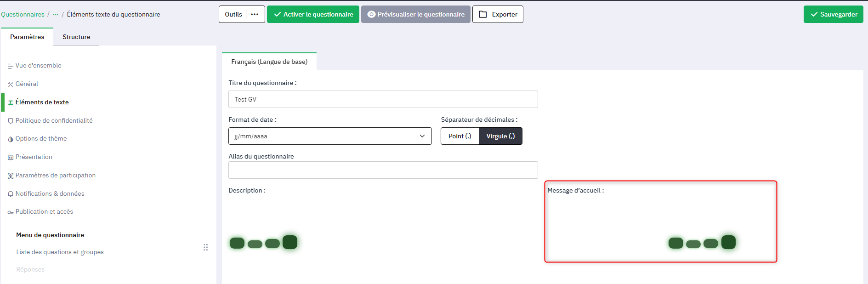
Task: Click the sidebar drag-handle dots icon
Action: (x=205, y=247)
